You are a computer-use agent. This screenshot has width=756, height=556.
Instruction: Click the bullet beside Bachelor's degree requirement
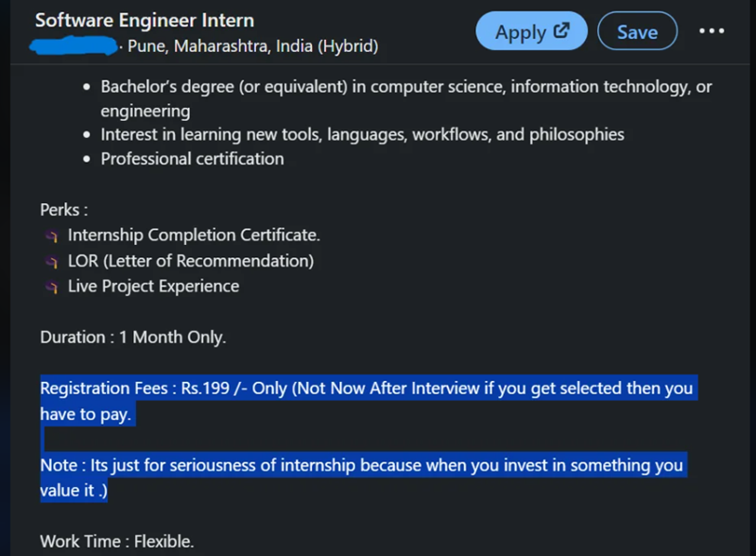(85, 86)
